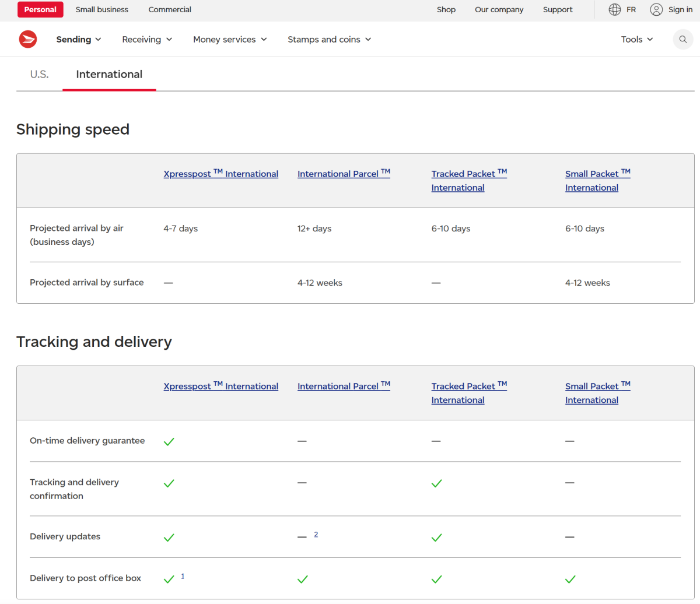Open Our company page
This screenshot has width=700, height=604.
[499, 9]
